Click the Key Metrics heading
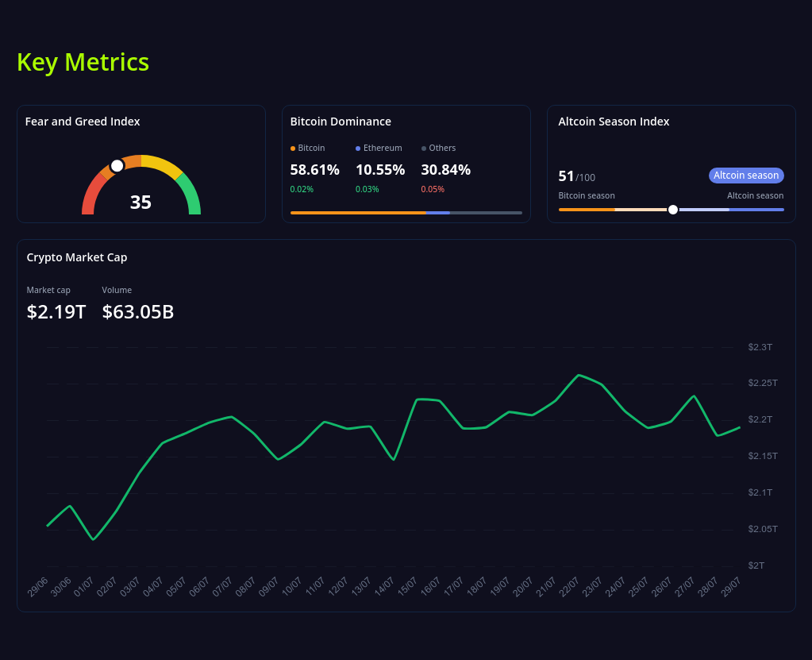 83,62
